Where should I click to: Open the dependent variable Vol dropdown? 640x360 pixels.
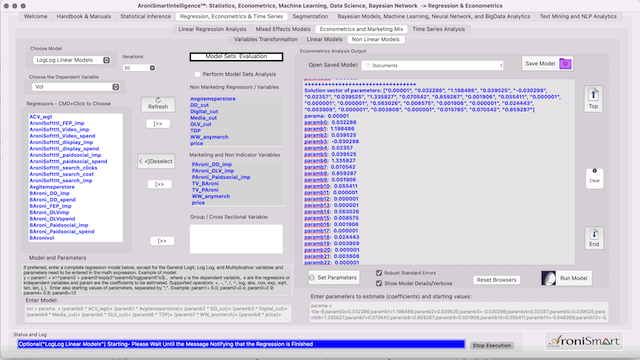click(x=76, y=87)
